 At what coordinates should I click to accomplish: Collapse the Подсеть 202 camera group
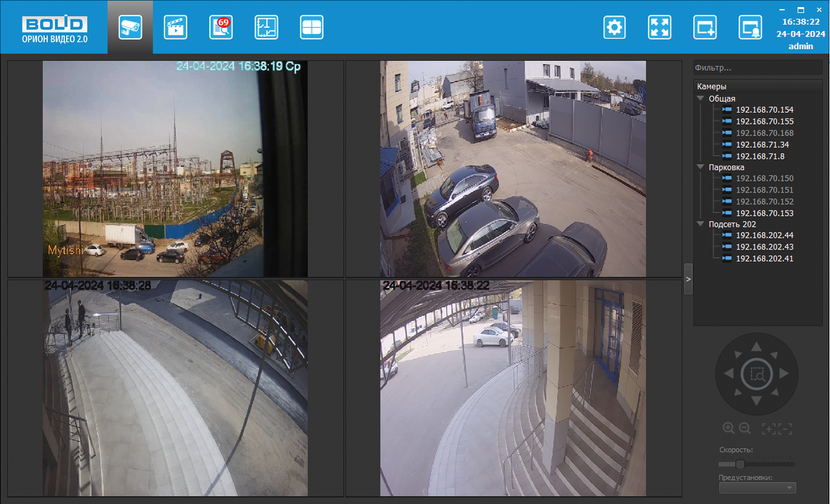coord(700,224)
